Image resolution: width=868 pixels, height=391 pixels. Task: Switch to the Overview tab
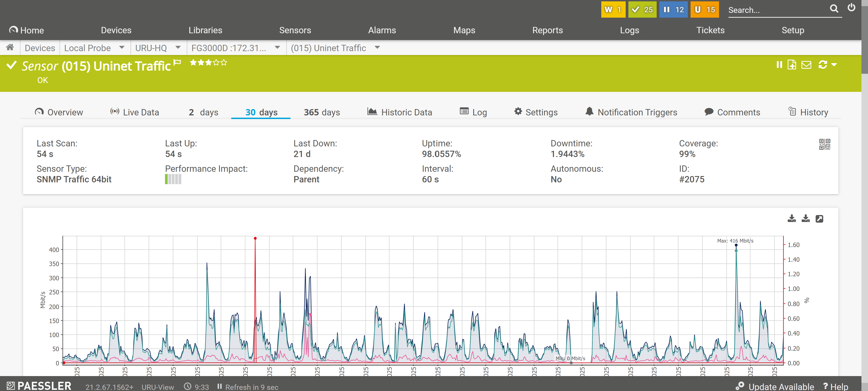[x=59, y=112]
